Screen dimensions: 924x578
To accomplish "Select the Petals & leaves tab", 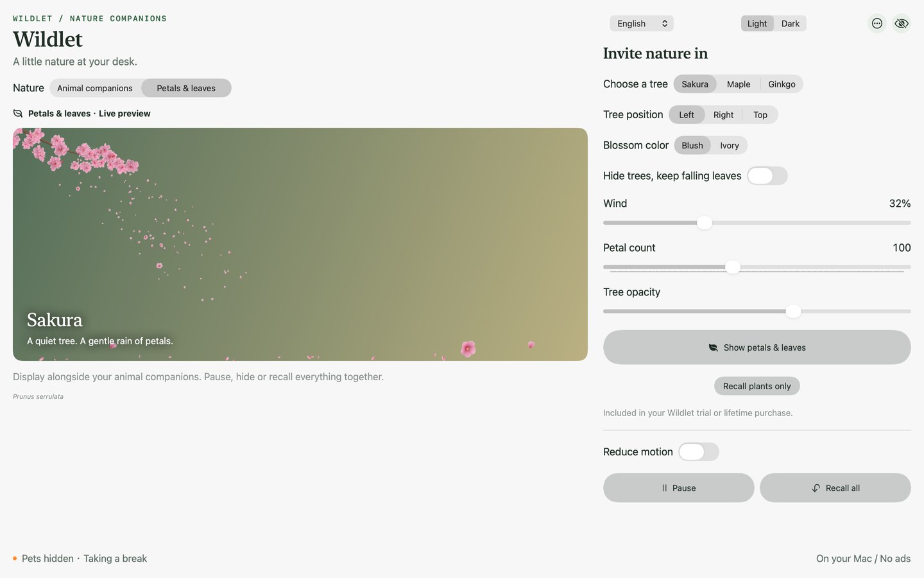I will (186, 88).
